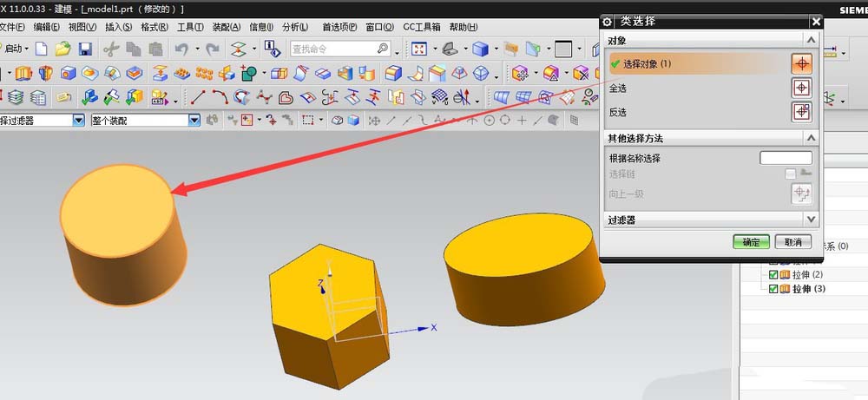Close the 类选择 dialog

pyautogui.click(x=816, y=22)
